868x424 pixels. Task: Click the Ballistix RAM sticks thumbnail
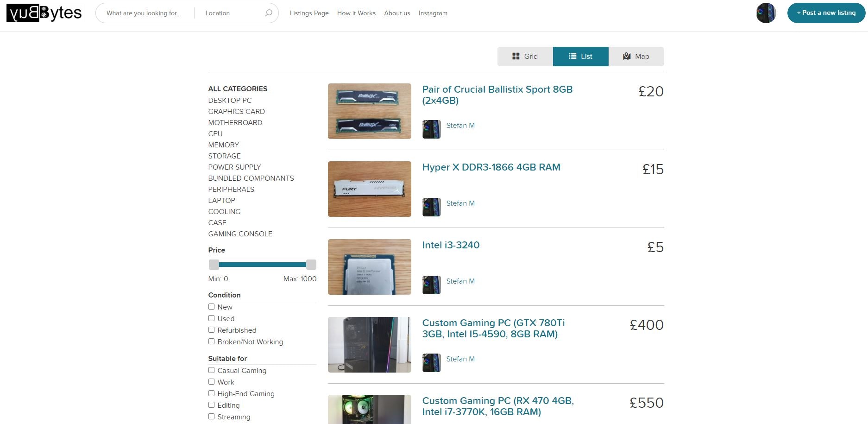click(370, 111)
